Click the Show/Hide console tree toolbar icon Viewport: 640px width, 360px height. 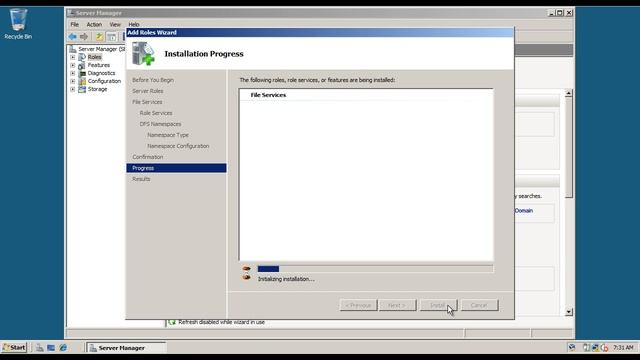[x=111, y=37]
